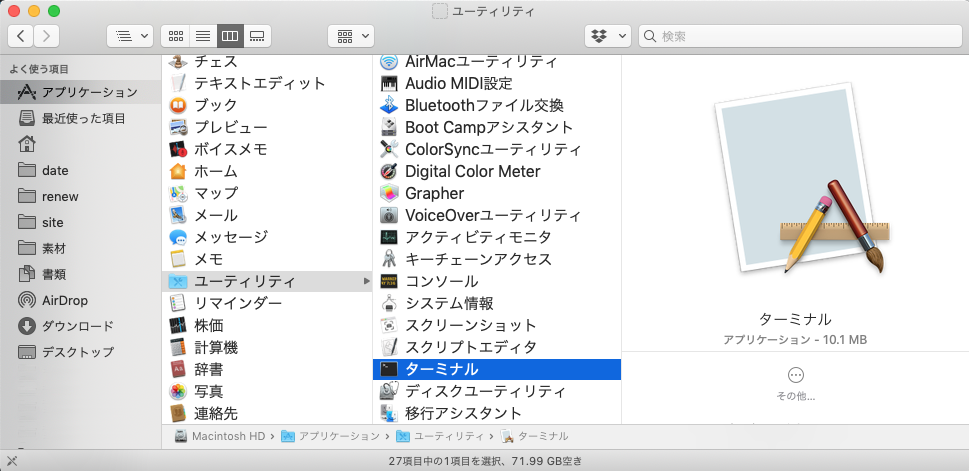Select the VoiceOverユーティリティ icon
The height and width of the screenshot is (471, 969).
point(389,215)
